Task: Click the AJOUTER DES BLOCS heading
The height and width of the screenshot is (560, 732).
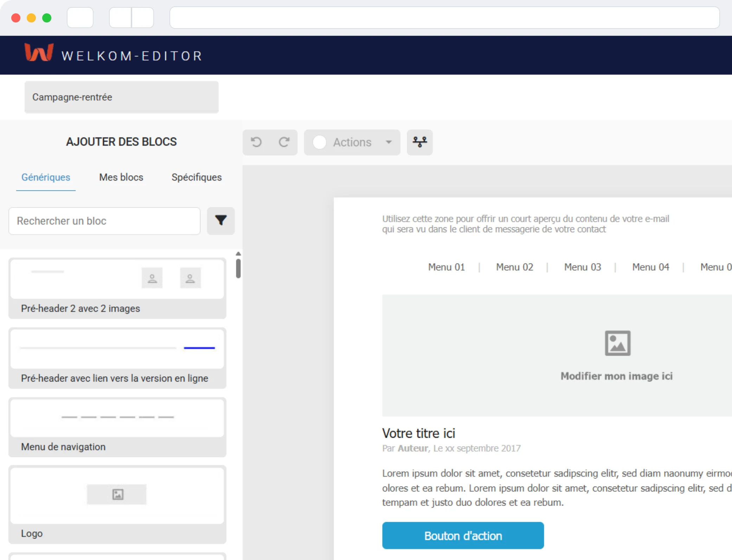Action: point(121,142)
